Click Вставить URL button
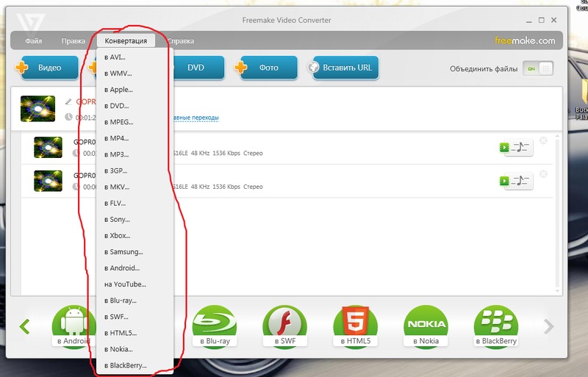The width and height of the screenshot is (588, 377). [x=345, y=68]
